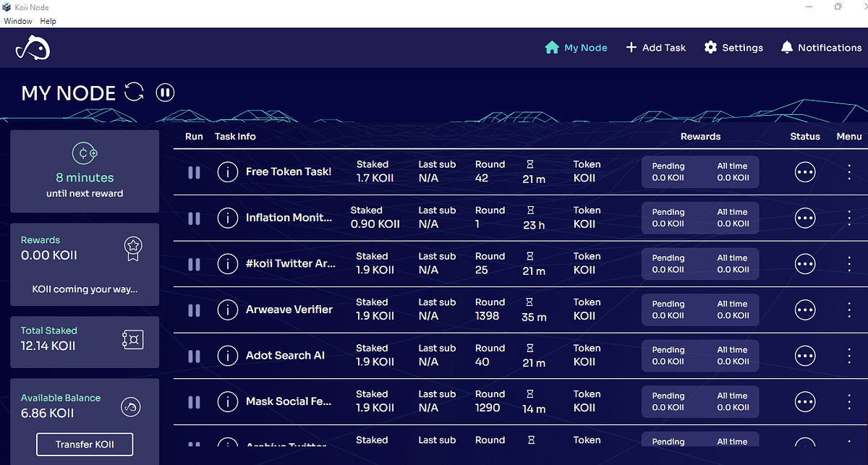This screenshot has height=465, width=868.
Task: Show Adot Search AI task info
Action: click(x=228, y=356)
